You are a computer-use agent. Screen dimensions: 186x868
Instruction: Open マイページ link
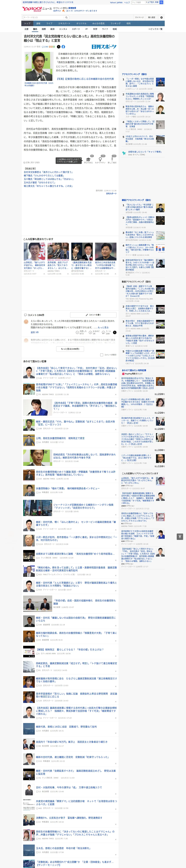tap(139, 17)
